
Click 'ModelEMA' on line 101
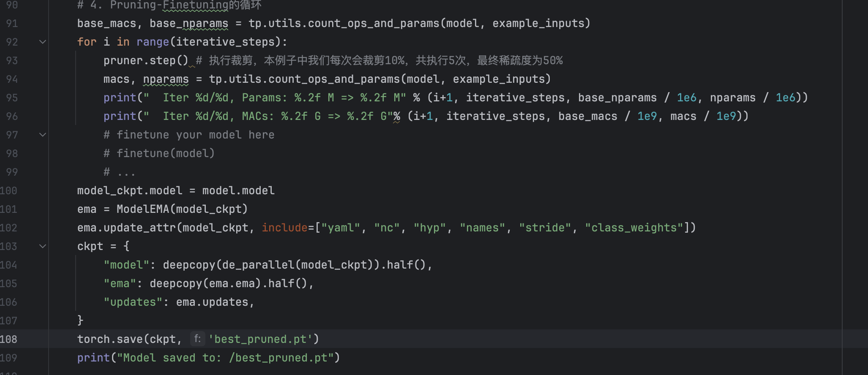(x=143, y=209)
